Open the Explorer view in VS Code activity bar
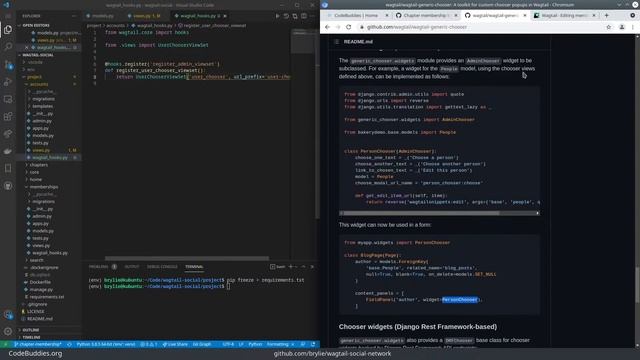 tap(8, 30)
